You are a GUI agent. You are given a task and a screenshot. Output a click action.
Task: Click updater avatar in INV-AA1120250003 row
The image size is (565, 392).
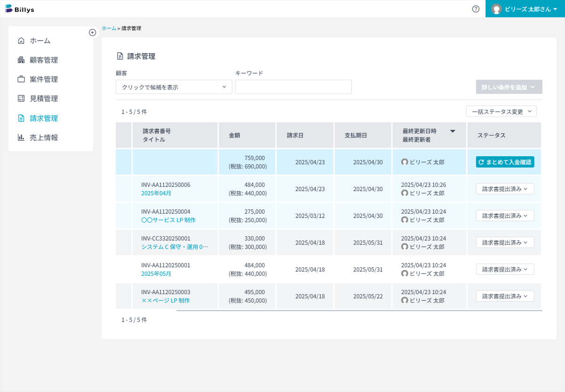[404, 300]
